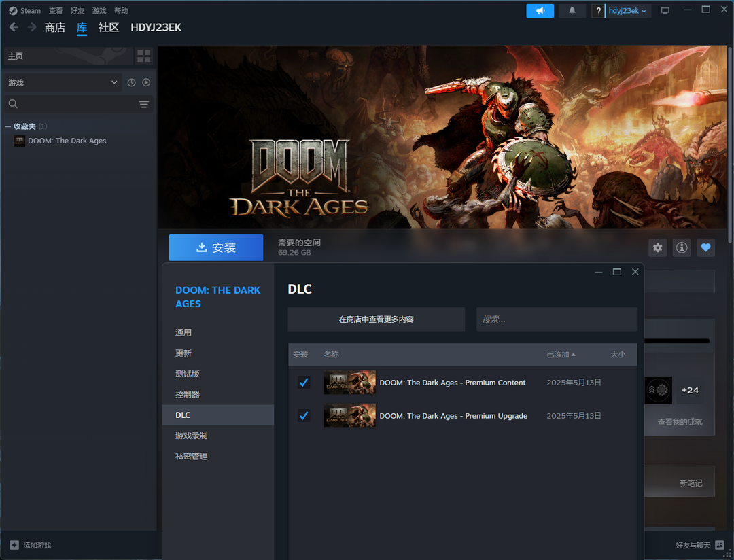The width and height of the screenshot is (734, 560).
Task: Click the library search field
Action: point(79,104)
